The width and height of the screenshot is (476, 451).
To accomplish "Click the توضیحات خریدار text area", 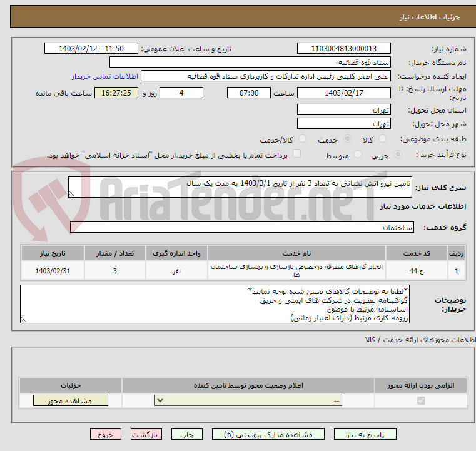I will coord(215,304).
